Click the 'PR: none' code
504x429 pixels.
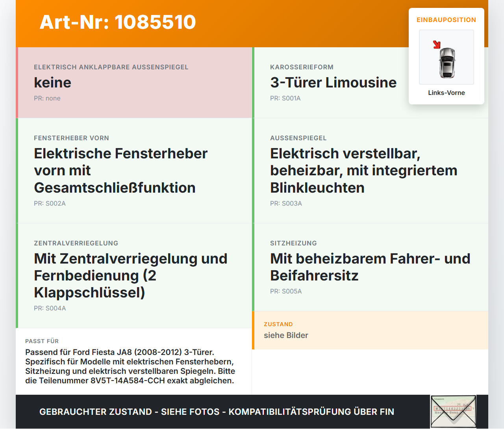click(x=47, y=98)
